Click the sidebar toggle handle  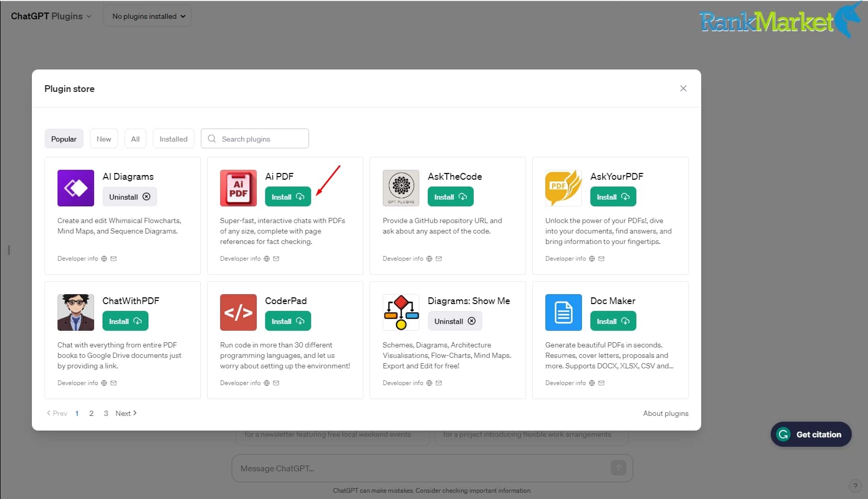(x=9, y=250)
